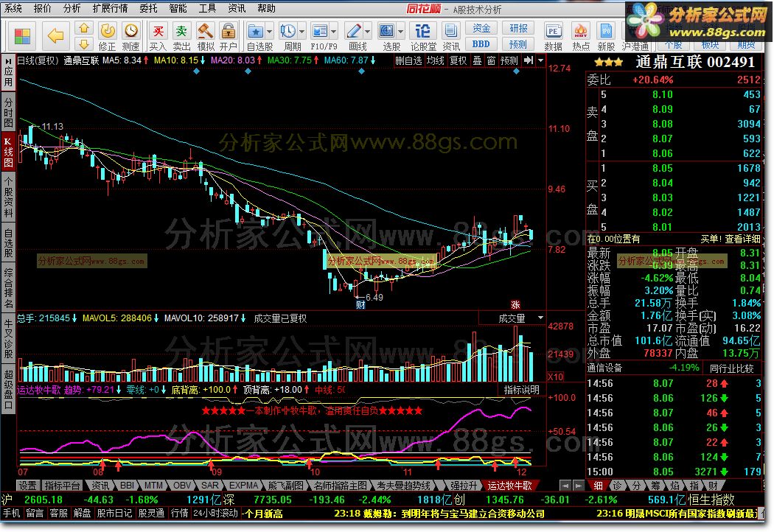Open dropdown arrow next to skip-end icon

pyautogui.click(x=540, y=60)
